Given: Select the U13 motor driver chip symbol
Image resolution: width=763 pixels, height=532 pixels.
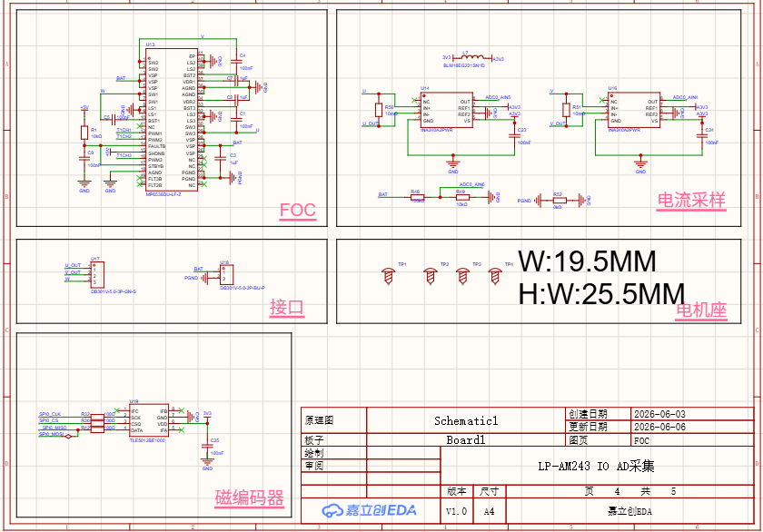Looking at the screenshot, I should [172, 120].
